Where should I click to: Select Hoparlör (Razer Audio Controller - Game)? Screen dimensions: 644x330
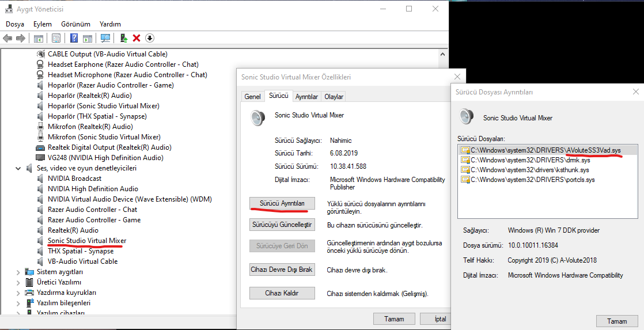coord(111,85)
